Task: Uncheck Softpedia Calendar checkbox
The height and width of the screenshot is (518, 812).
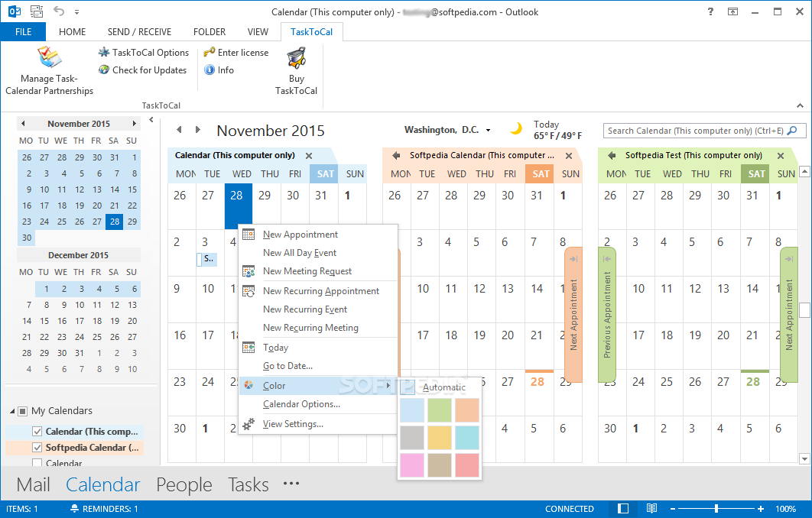Action: (x=37, y=447)
